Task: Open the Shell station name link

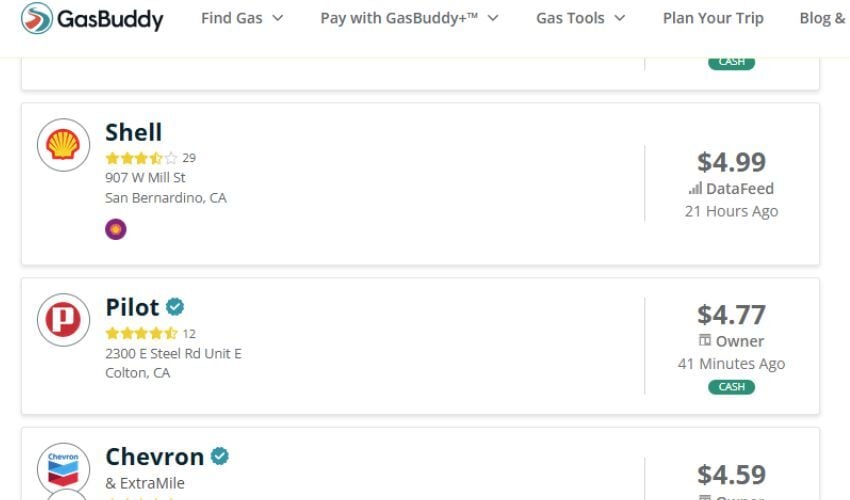Action: click(133, 132)
